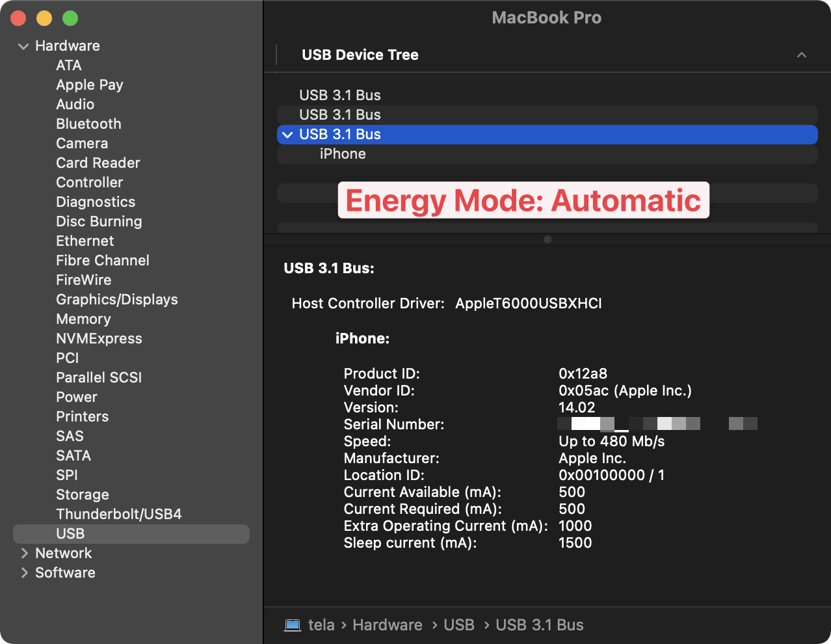Select SAS in the sidebar
The height and width of the screenshot is (644, 831).
coord(70,436)
